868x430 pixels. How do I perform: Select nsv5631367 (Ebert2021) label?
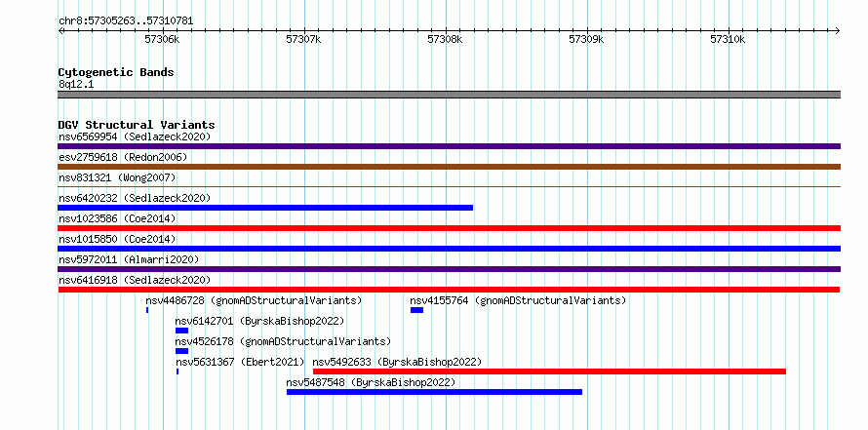pos(240,362)
